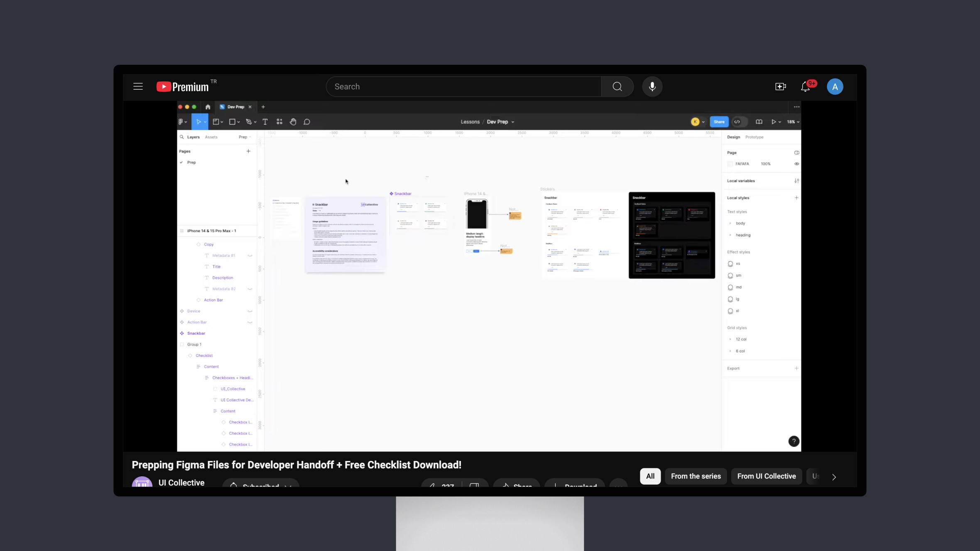980x551 pixels.
Task: Open the Create video camera icon
Action: click(x=780, y=86)
